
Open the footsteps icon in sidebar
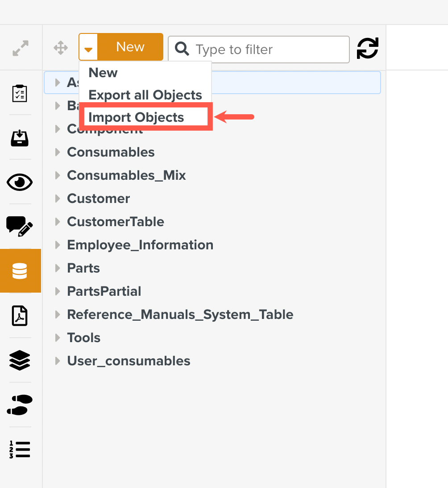[20, 405]
